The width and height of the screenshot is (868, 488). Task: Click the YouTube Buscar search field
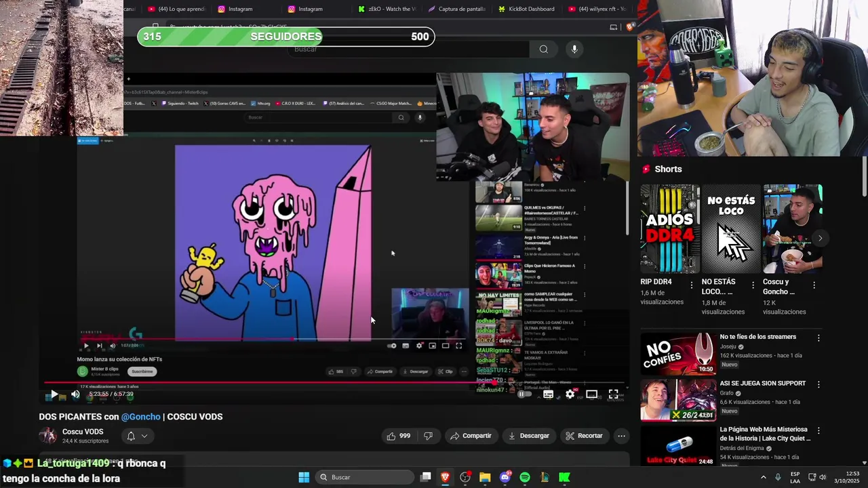(407, 49)
